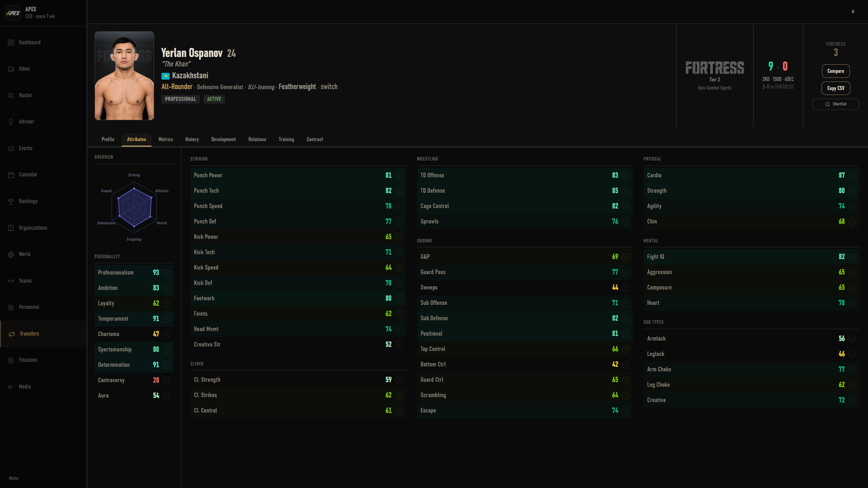Click the Featherweight weight class text

(297, 87)
